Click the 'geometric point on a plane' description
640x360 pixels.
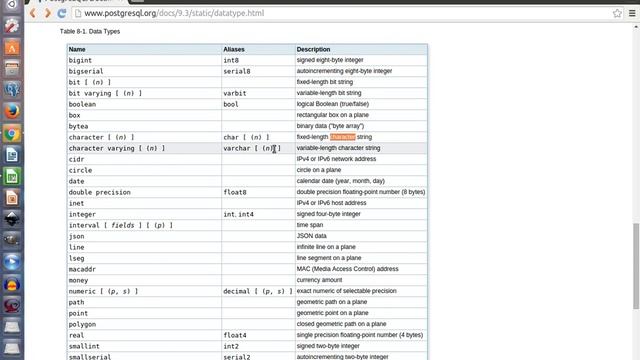[333, 313]
